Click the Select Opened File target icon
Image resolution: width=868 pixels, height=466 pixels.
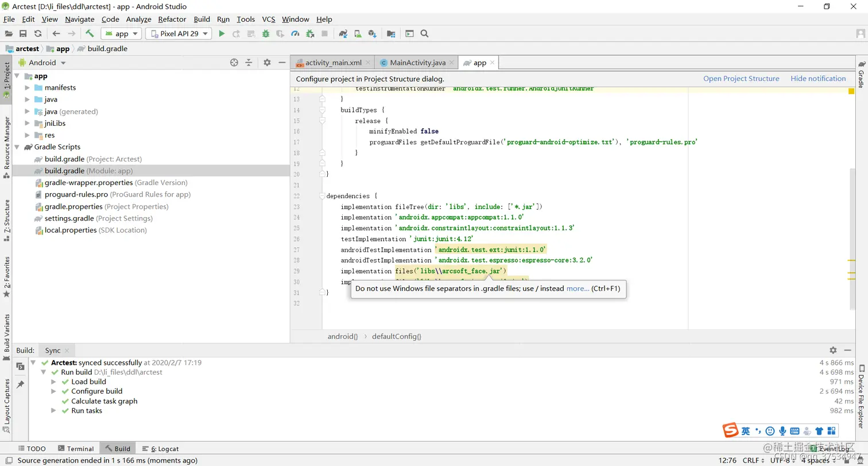234,63
